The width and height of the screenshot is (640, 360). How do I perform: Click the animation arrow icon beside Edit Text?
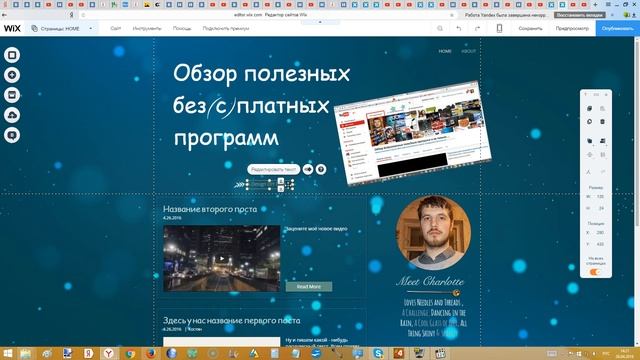[x=308, y=169]
